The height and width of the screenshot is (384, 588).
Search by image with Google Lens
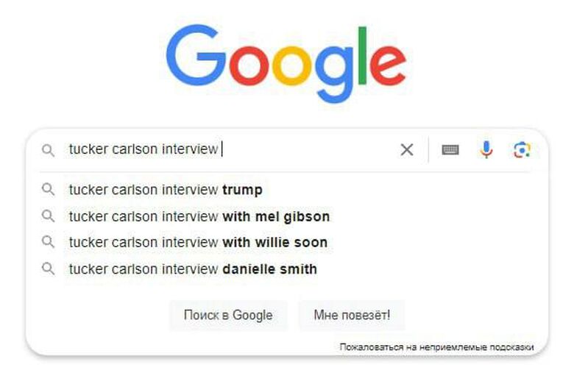pos(522,150)
